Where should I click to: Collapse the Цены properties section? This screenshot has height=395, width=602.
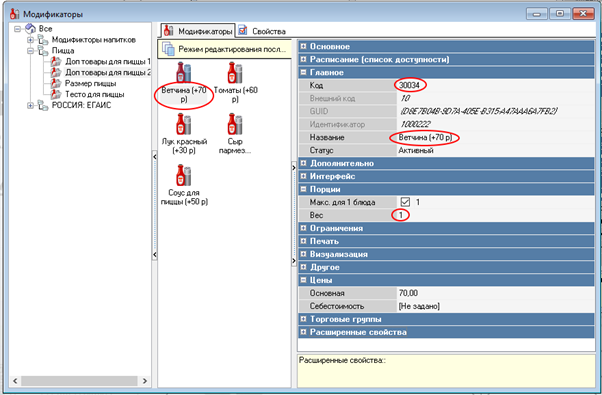(x=303, y=280)
